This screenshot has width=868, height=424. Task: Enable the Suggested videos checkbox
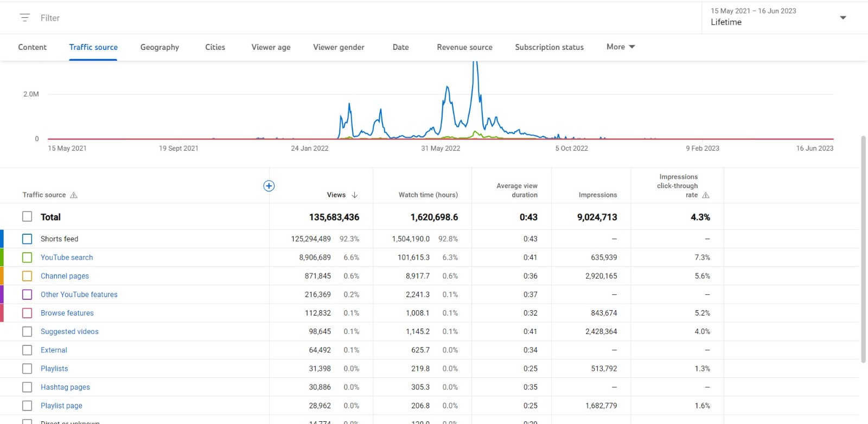[x=27, y=332]
